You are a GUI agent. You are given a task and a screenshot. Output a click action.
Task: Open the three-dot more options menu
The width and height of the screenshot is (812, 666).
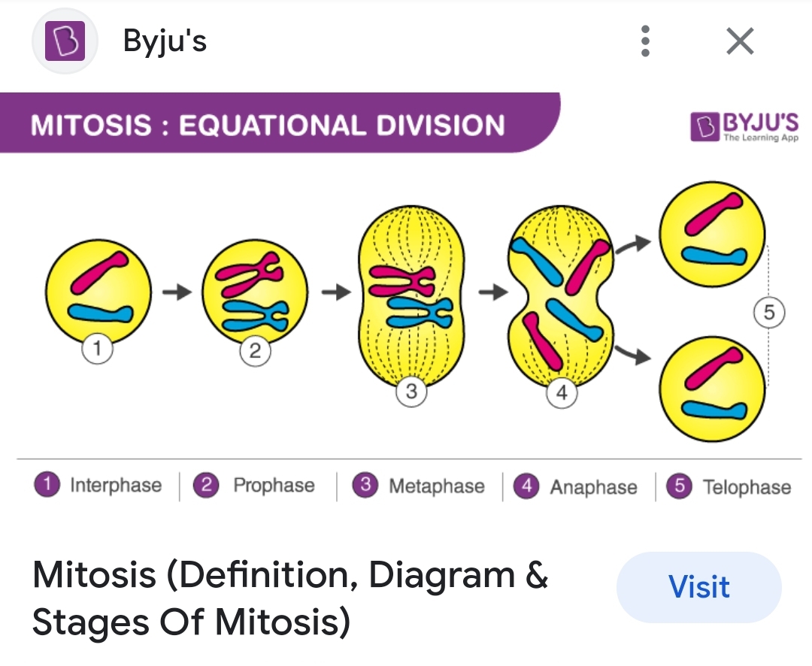click(644, 41)
